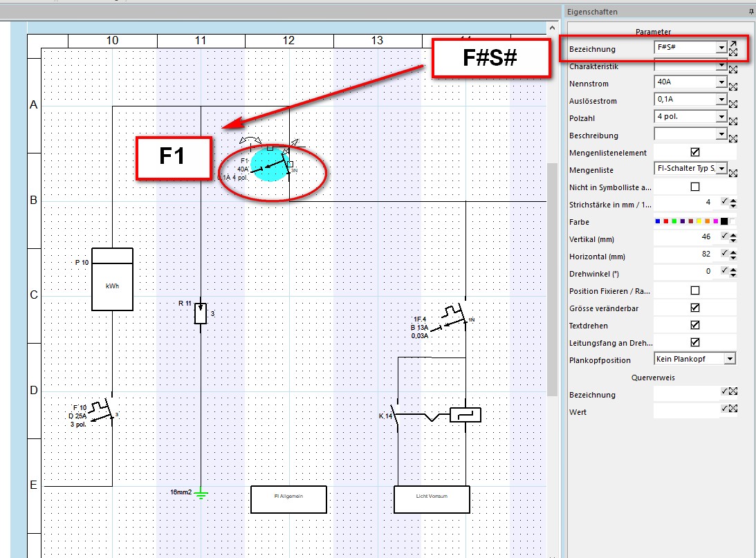Click the Licht Vorraum label box
This screenshot has height=558, width=756.
click(x=432, y=499)
